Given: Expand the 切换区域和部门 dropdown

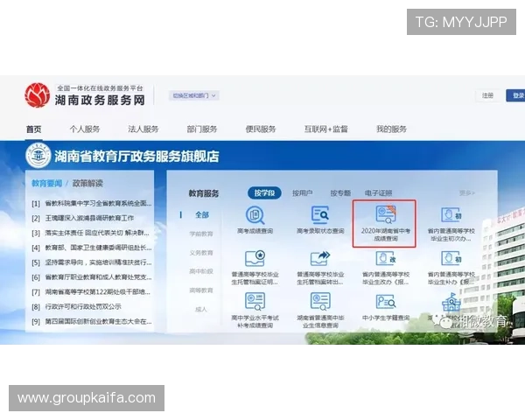Looking at the screenshot, I should pyautogui.click(x=194, y=95).
